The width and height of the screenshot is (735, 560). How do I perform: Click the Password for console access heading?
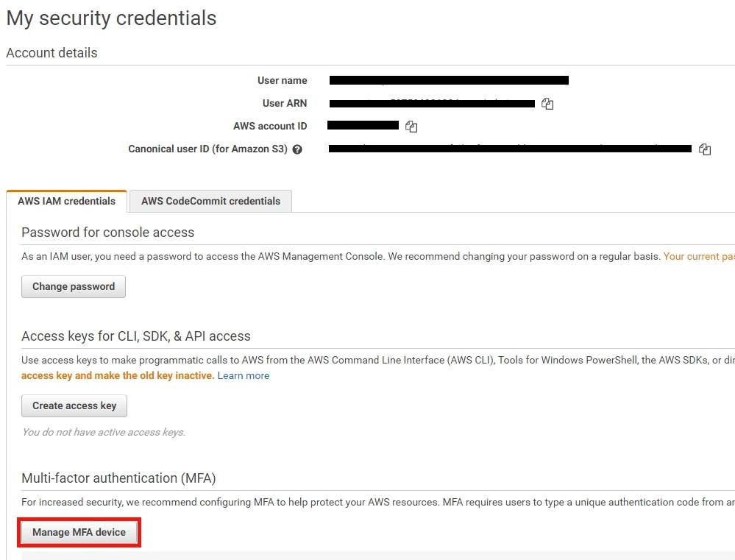108,233
